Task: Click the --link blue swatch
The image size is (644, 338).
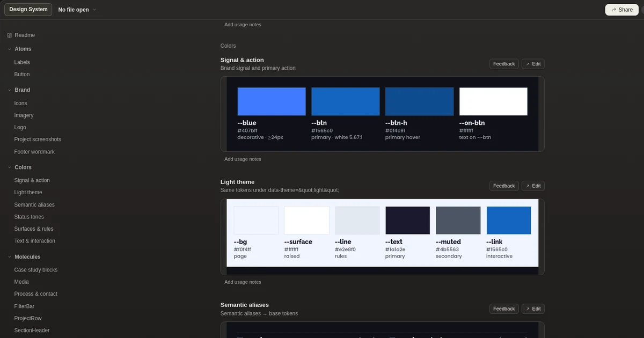Action: point(509,221)
